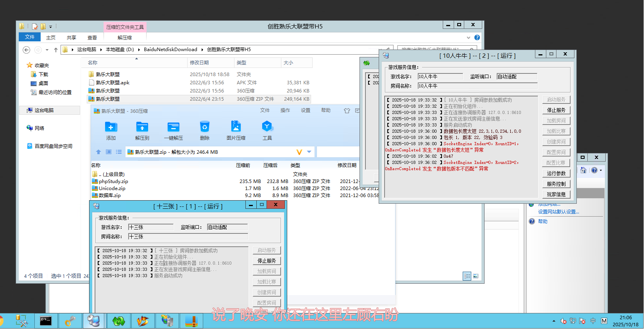
Task: Open the 图片压缩 image compression tool
Action: pyautogui.click(x=236, y=127)
